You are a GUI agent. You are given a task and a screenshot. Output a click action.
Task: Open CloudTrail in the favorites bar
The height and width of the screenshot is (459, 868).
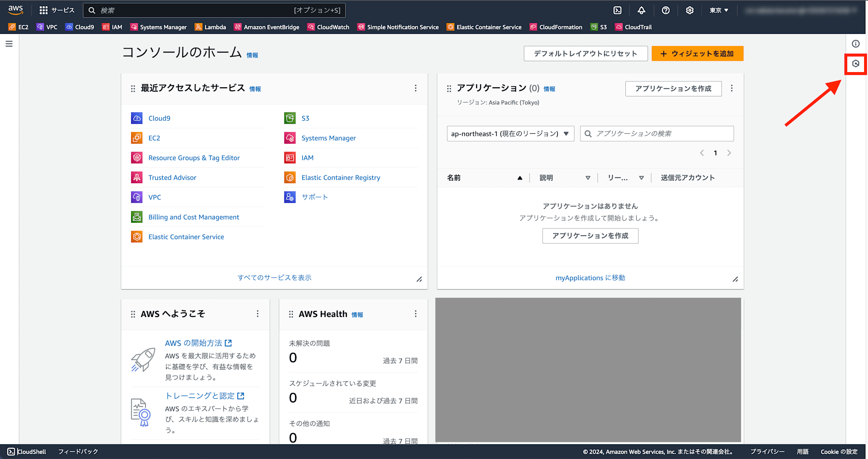click(633, 27)
